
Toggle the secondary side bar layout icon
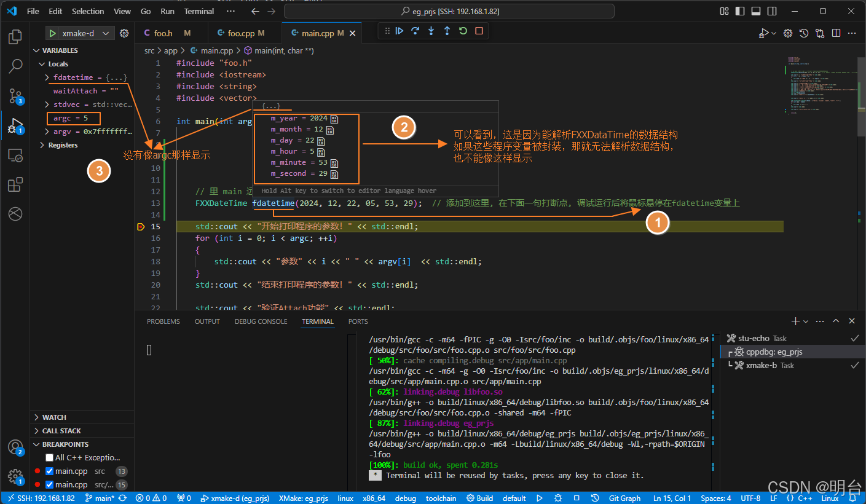(771, 11)
